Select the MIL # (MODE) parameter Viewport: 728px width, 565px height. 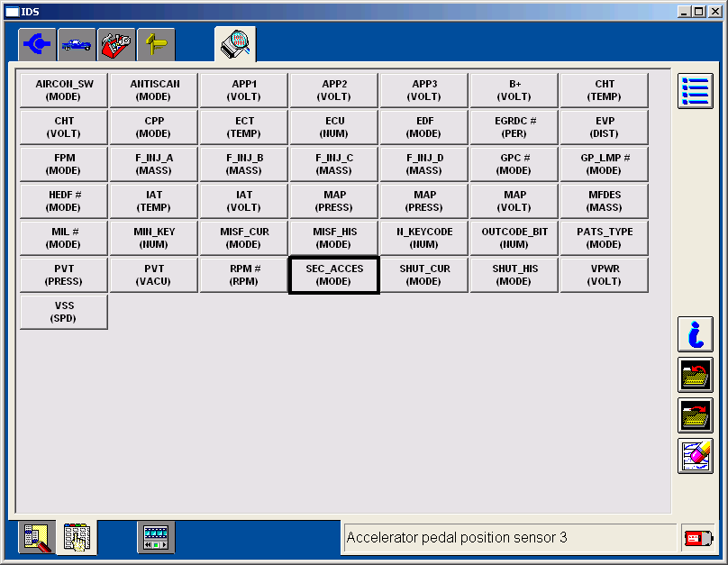point(64,238)
